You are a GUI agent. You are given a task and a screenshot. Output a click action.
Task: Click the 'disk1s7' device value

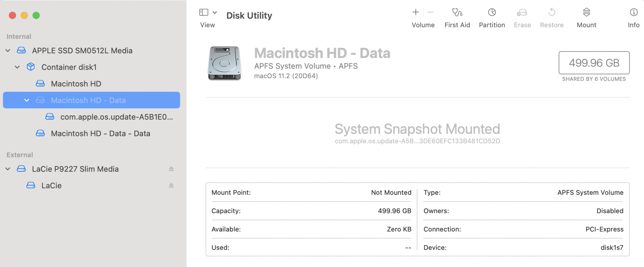(612, 248)
